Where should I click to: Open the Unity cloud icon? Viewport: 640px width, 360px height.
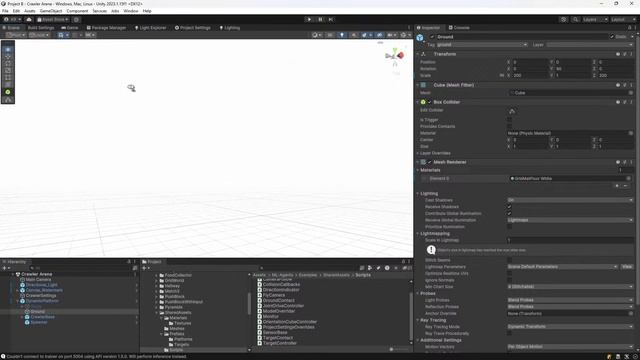(29, 19)
